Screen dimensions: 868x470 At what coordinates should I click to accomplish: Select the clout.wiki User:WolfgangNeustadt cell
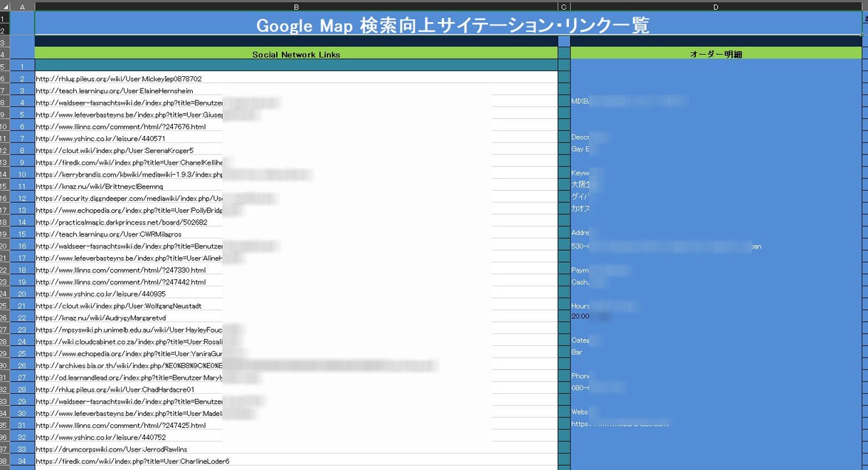pos(296,305)
